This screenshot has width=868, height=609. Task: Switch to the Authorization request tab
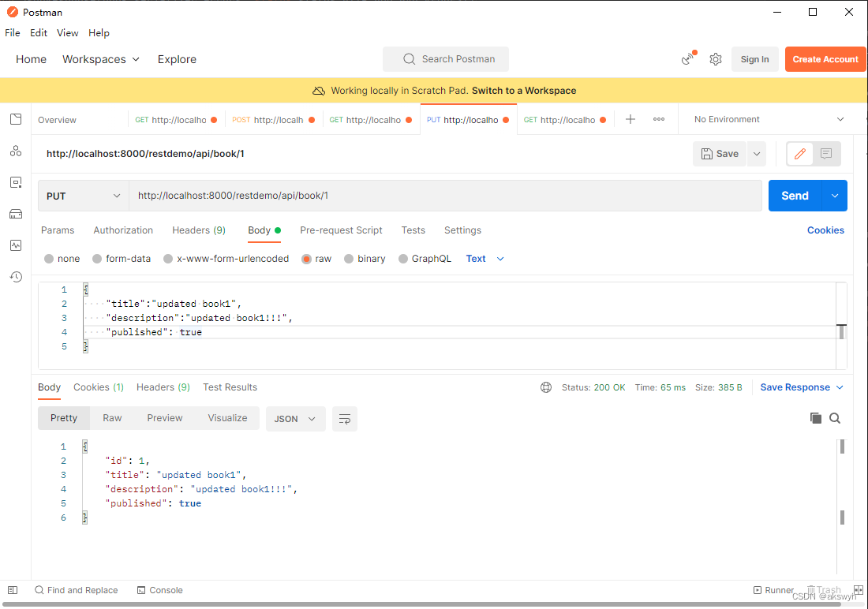pyautogui.click(x=123, y=230)
